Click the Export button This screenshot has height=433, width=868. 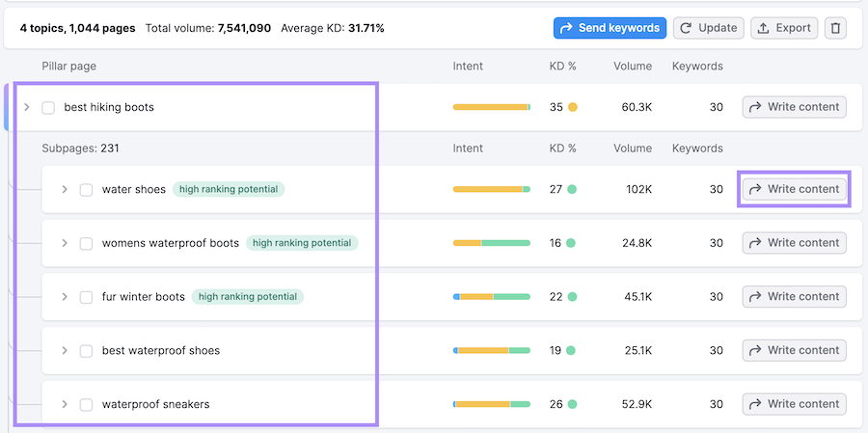[x=784, y=28]
